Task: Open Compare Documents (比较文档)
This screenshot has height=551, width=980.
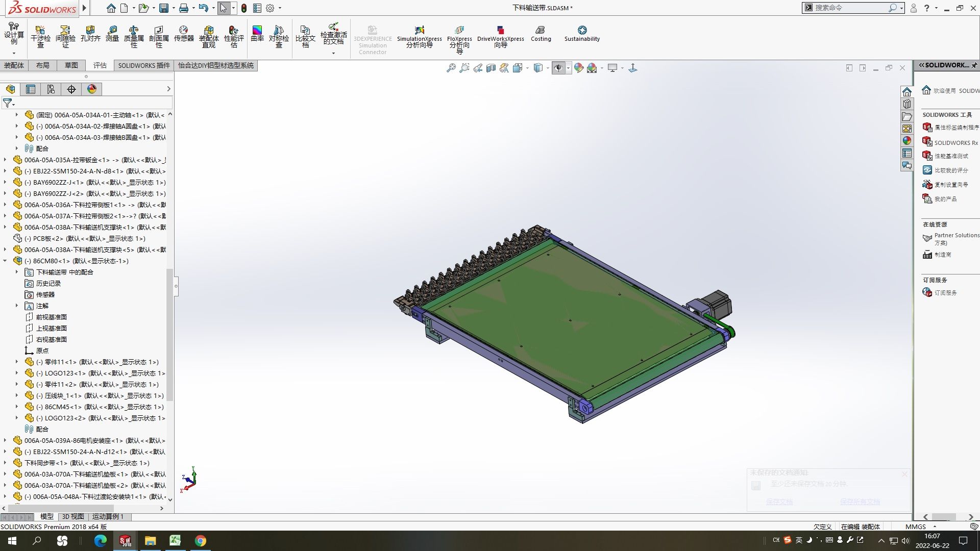Action: point(305,36)
